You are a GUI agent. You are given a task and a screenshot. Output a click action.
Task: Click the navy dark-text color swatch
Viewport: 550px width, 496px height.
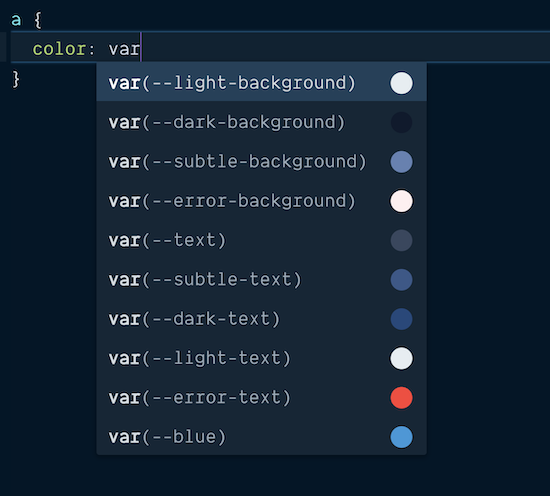click(401, 319)
